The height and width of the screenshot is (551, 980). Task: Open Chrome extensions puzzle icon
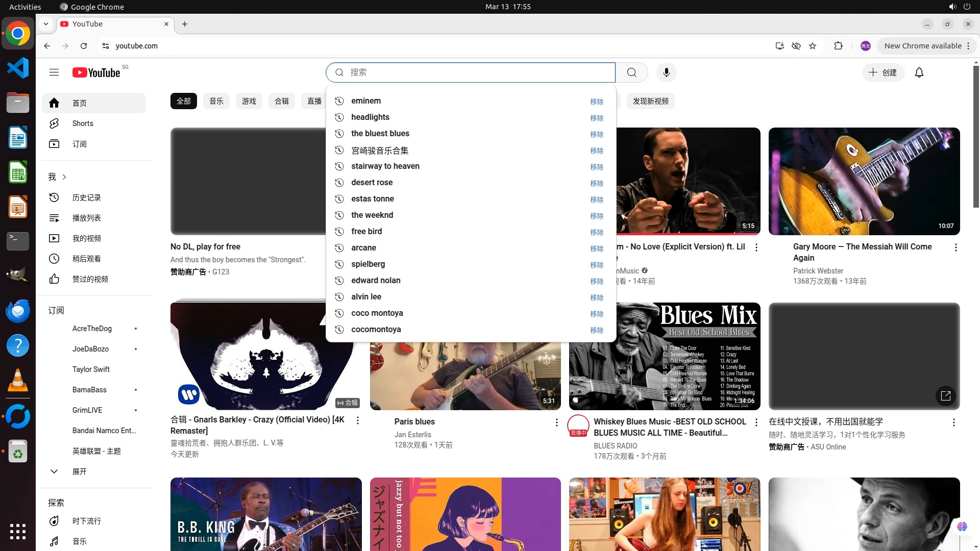click(x=838, y=46)
